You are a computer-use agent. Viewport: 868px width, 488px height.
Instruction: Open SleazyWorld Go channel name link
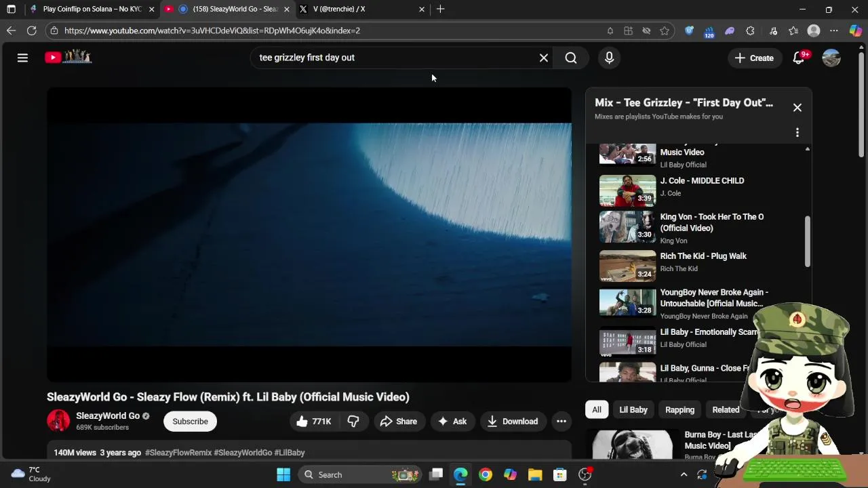[108, 415]
